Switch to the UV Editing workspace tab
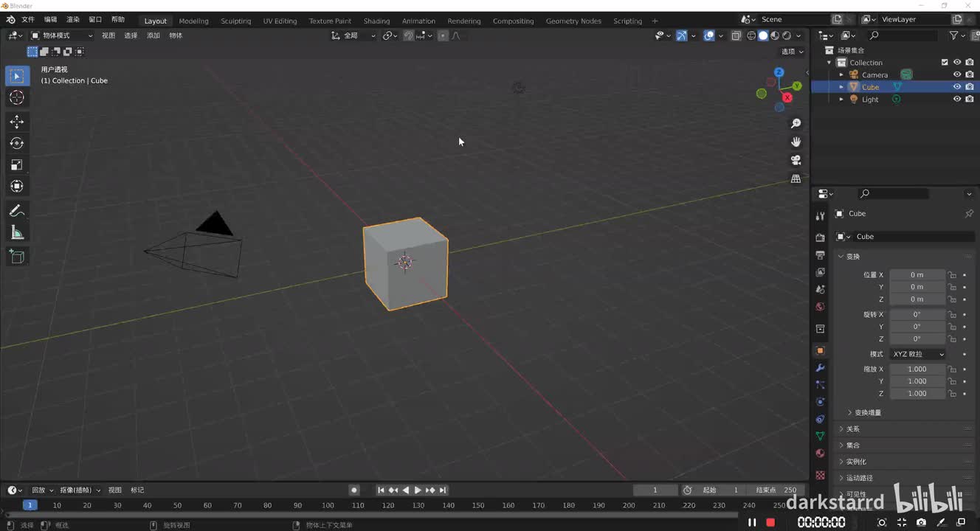The height and width of the screenshot is (531, 980). [x=280, y=21]
